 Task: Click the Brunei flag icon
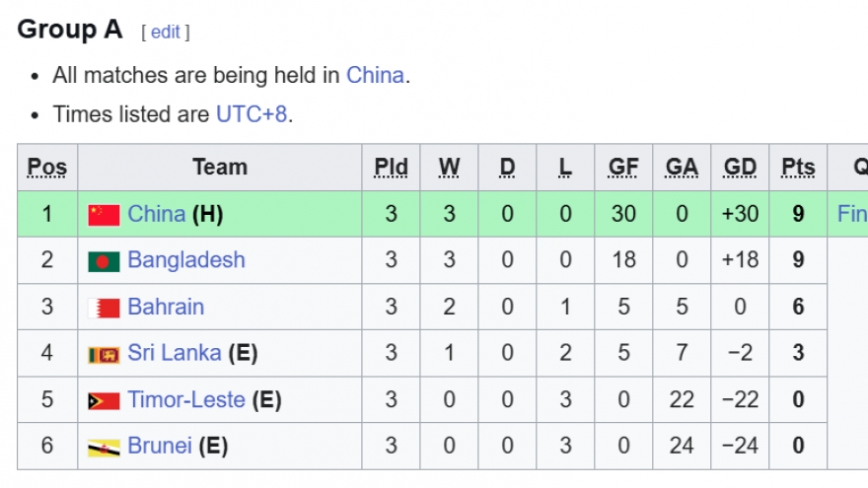pyautogui.click(x=104, y=447)
